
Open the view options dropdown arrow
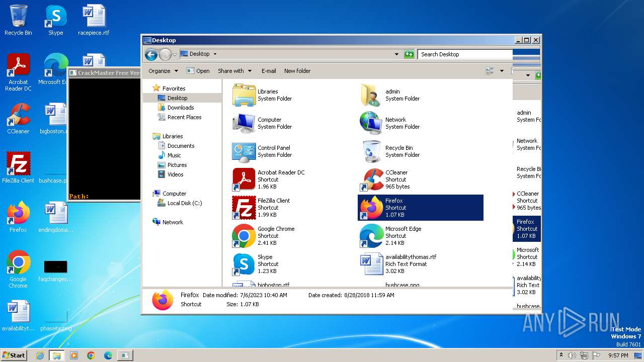coord(502,71)
